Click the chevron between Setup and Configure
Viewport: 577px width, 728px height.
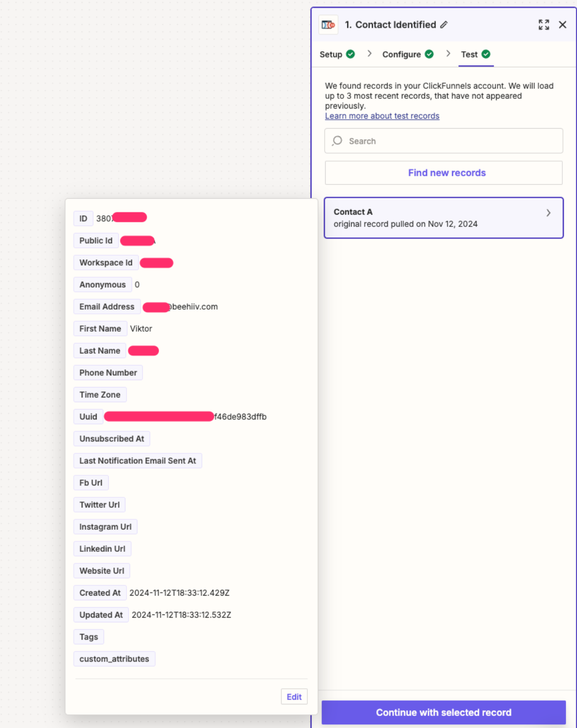coord(370,53)
